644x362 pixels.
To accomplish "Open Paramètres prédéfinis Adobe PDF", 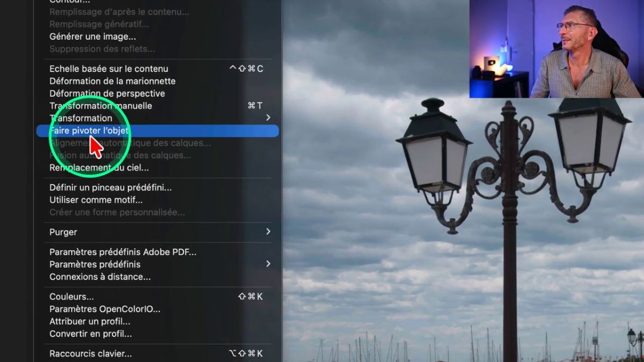I will (123, 252).
